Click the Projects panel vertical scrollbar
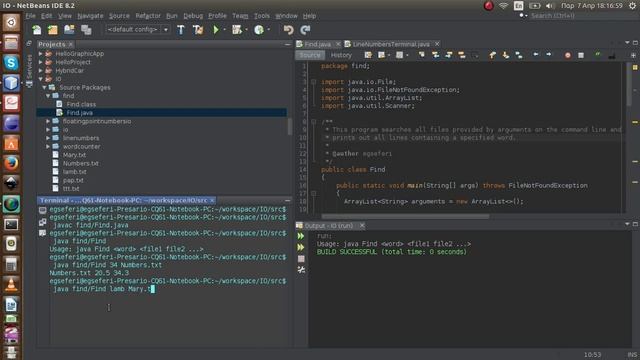640x360 pixels. [290, 127]
